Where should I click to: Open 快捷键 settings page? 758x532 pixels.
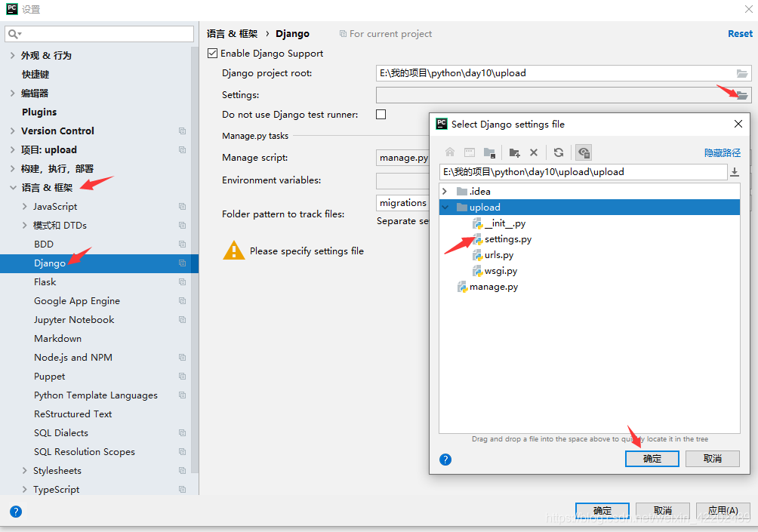tap(35, 75)
